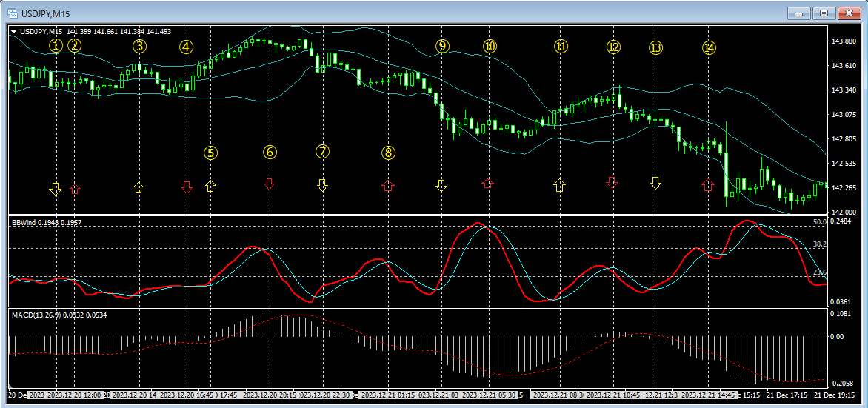Viewport: 868px width, 408px height.
Task: Click the -0.2058 MACD scale value
Action: [x=843, y=383]
